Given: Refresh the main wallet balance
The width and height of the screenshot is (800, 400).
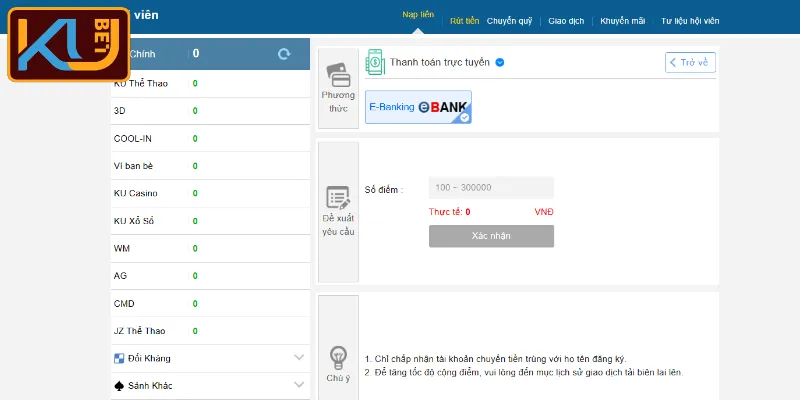Looking at the screenshot, I should click(x=284, y=54).
